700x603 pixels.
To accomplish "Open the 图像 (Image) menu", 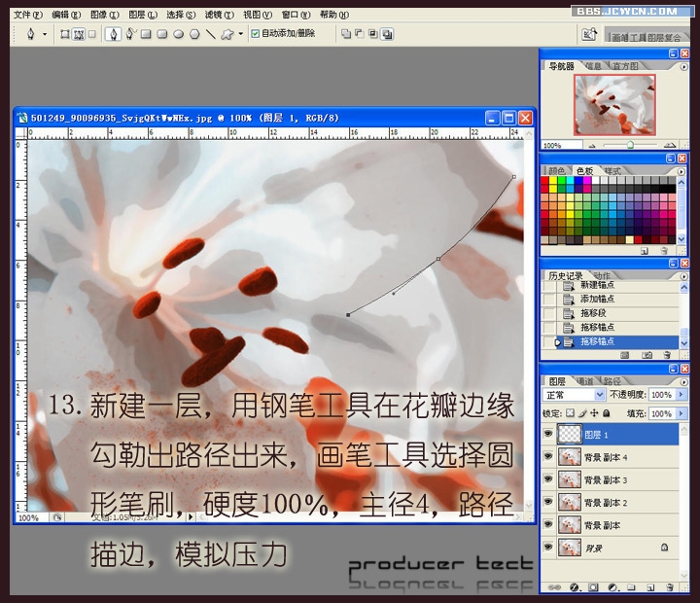I will 105,15.
